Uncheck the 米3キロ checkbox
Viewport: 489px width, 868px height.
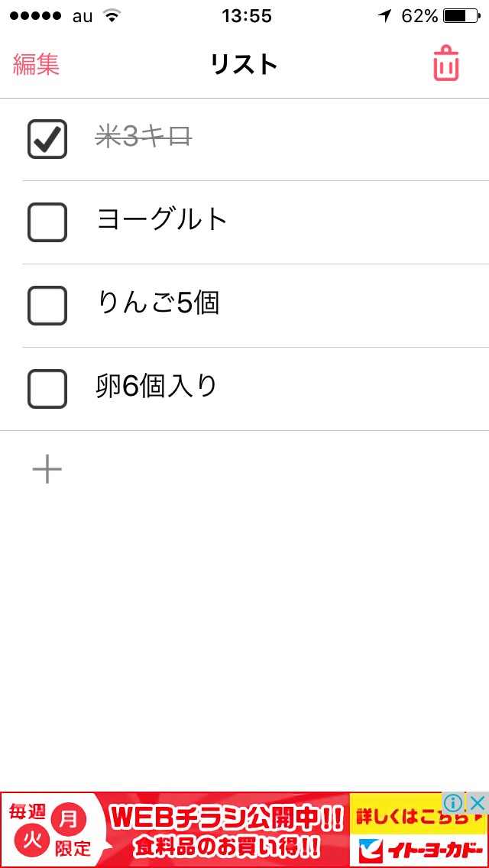pyautogui.click(x=47, y=139)
